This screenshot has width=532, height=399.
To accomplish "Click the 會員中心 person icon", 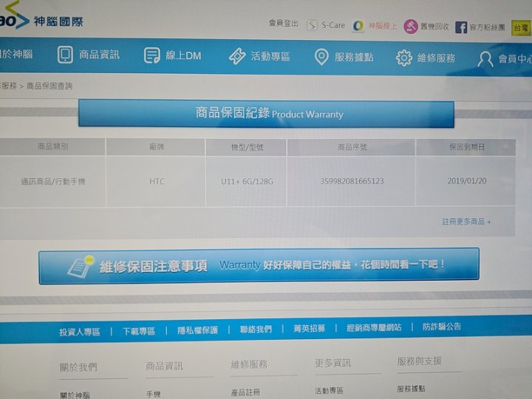I will click(485, 59).
